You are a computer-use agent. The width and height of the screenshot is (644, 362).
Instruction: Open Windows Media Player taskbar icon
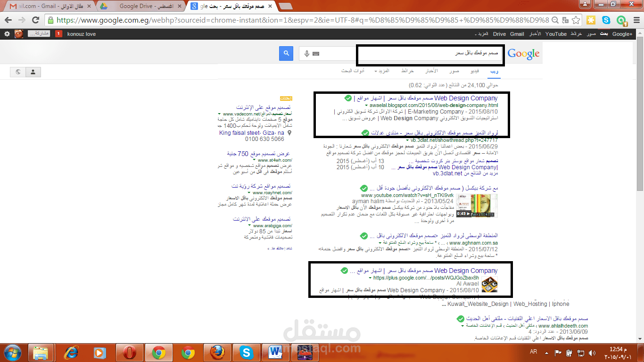point(99,353)
